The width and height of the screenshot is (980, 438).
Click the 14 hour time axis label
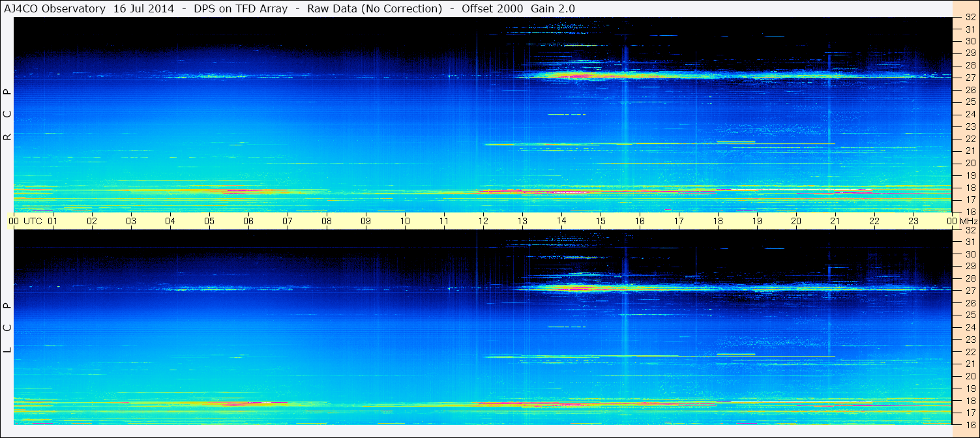pyautogui.click(x=561, y=221)
